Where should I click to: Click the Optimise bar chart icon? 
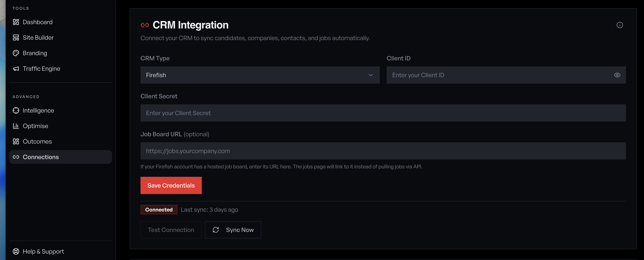pyautogui.click(x=16, y=126)
